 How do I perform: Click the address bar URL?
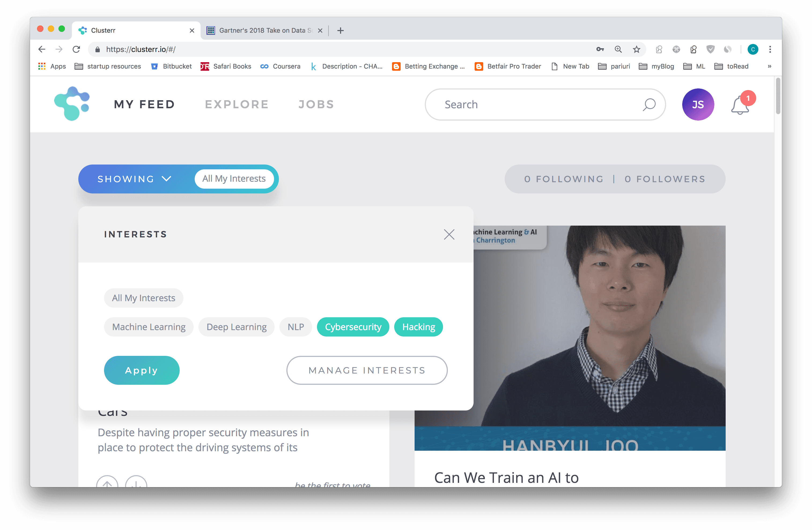pyautogui.click(x=141, y=49)
